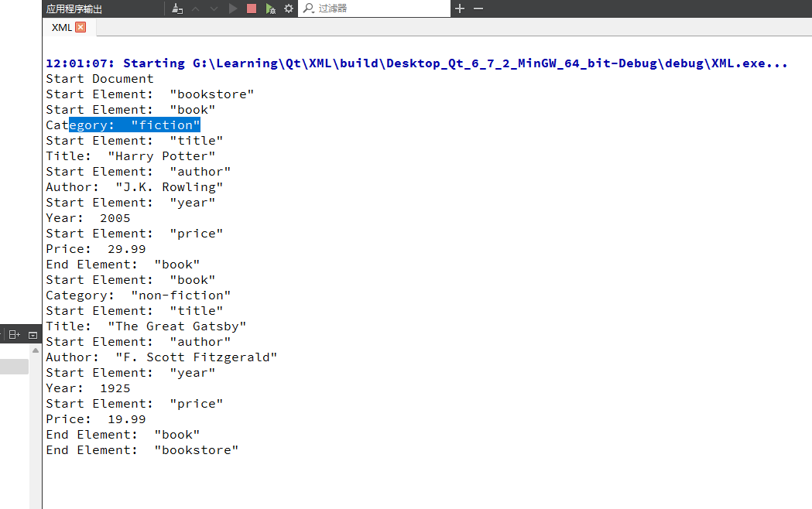Clear the application output with the broom icon

(176, 9)
